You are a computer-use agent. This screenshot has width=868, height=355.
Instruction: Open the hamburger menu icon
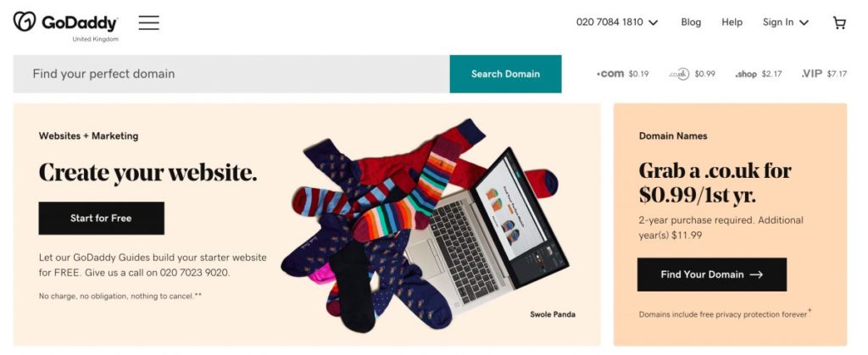[x=149, y=23]
